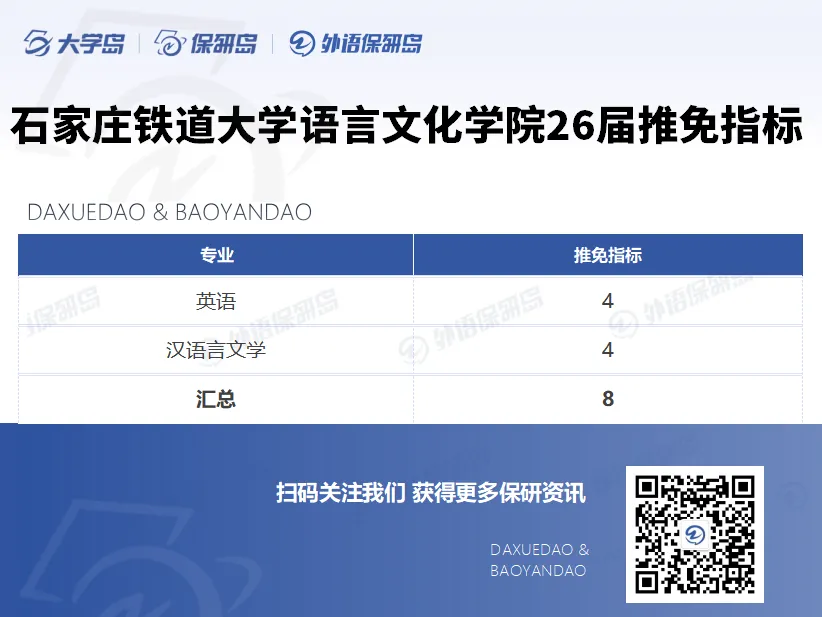Click the title 石家庄铁道大学语言文化学院26届推免指标
Screen dimensions: 822x617
click(407, 126)
